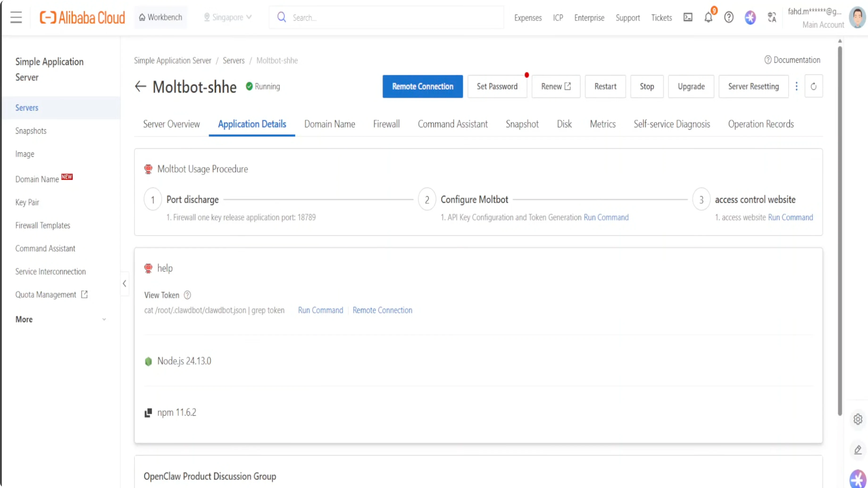The image size is (868, 488).
Task: Click the edit pencil icon on the right edge
Action: click(x=858, y=450)
